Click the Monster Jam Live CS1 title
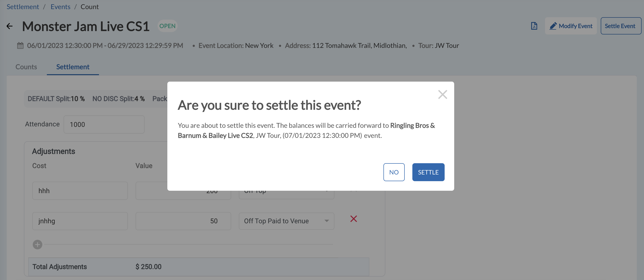The width and height of the screenshot is (644, 280). pos(86,26)
